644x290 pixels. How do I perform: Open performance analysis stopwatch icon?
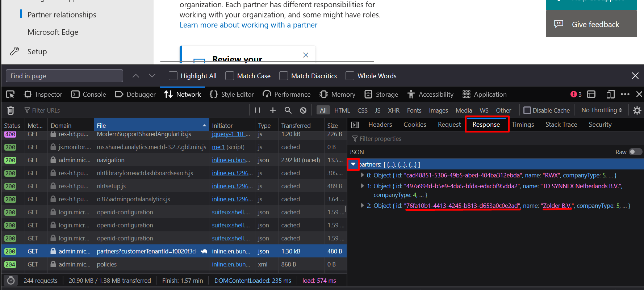[x=11, y=281]
